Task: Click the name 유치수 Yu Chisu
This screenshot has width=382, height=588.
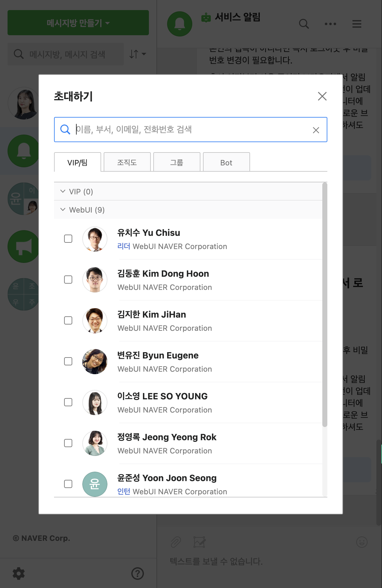Action: 149,233
